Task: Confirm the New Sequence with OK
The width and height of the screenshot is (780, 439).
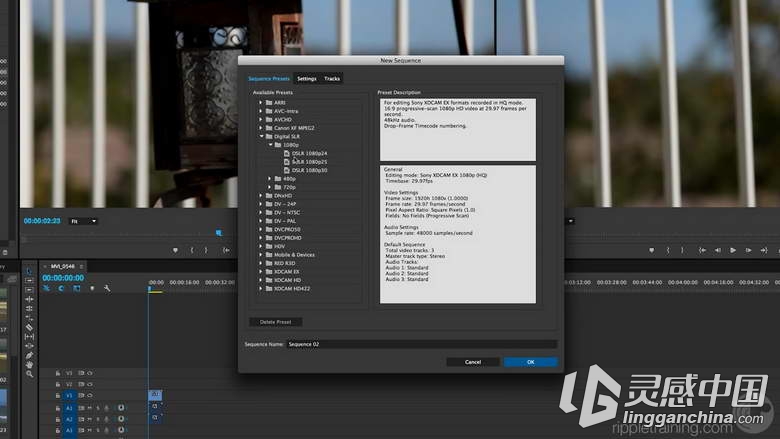Action: point(530,362)
